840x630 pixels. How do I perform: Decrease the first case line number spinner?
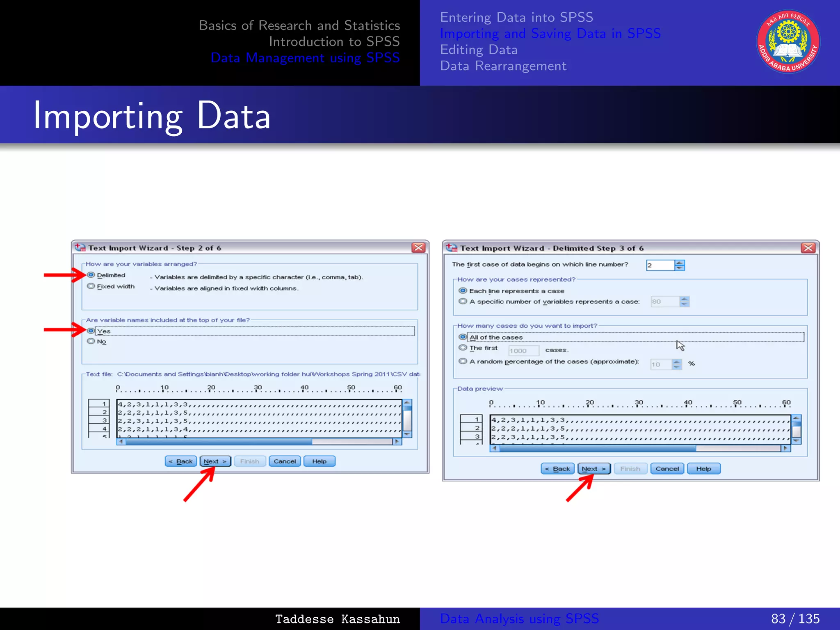(x=680, y=268)
